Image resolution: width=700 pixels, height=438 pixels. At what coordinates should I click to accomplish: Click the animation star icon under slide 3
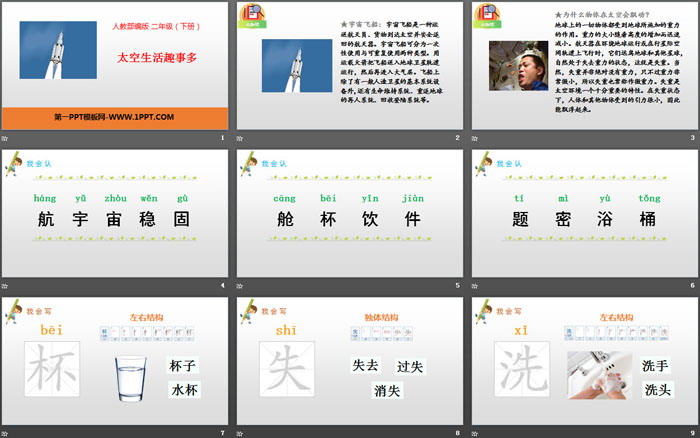[475, 138]
